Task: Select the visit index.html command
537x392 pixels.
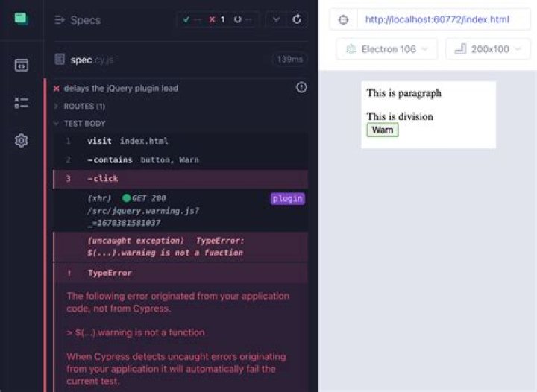Action: click(x=128, y=141)
